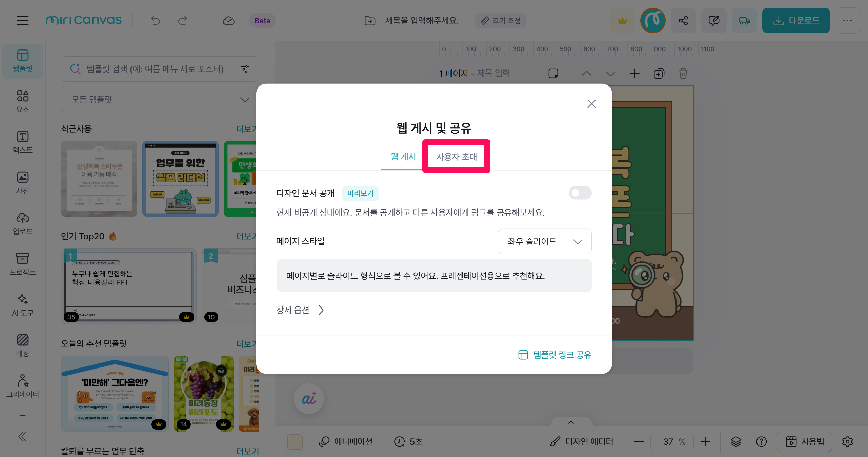868x457 pixels.
Task: Open the 사진 sidebar tab
Action: click(x=23, y=183)
